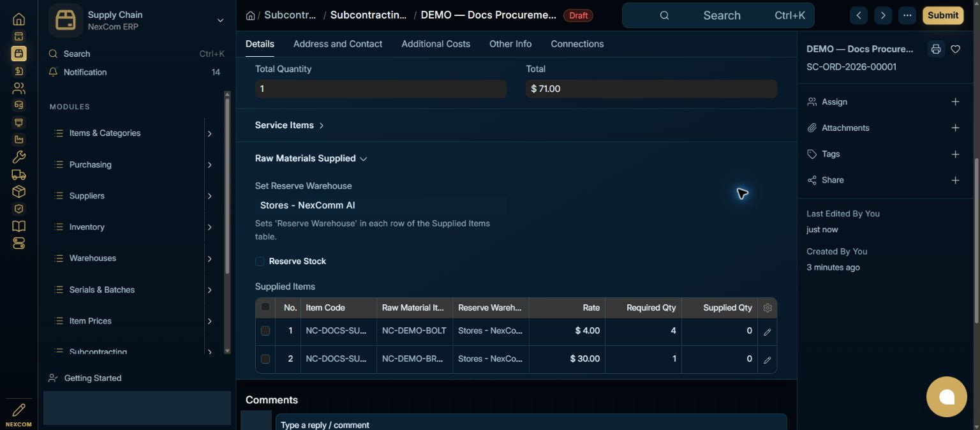Click the comment reply input box
Screen dimensions: 980x430
pos(531,422)
